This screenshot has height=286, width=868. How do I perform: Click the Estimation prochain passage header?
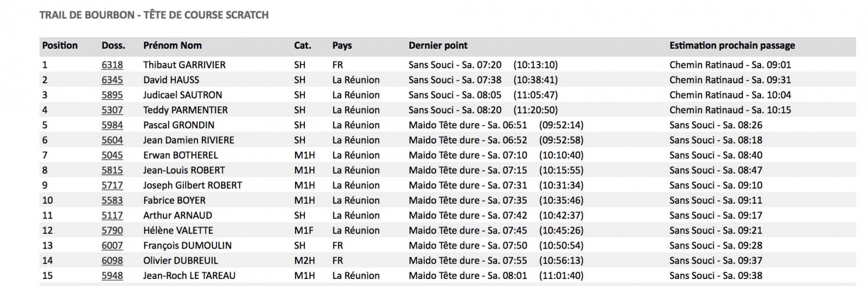pyautogui.click(x=732, y=45)
